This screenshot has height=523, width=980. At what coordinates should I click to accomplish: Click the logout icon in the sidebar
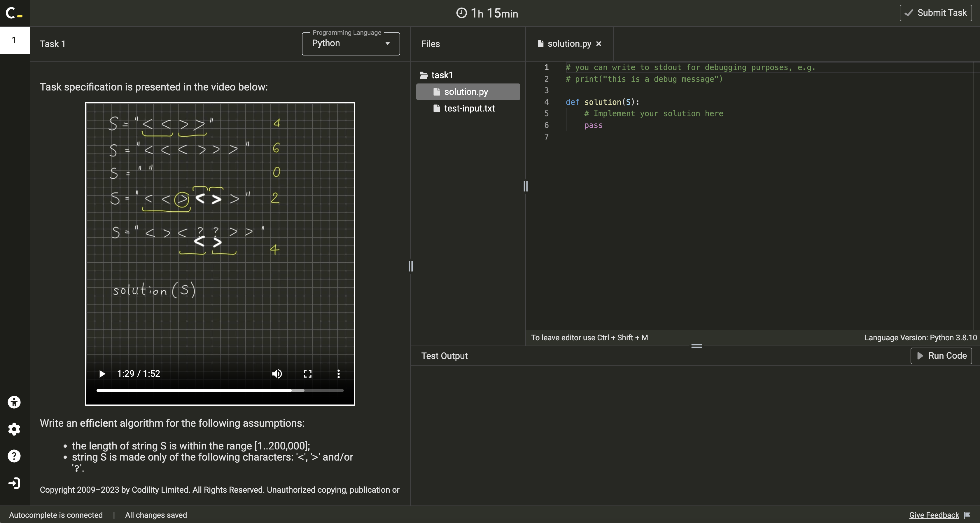(14, 483)
